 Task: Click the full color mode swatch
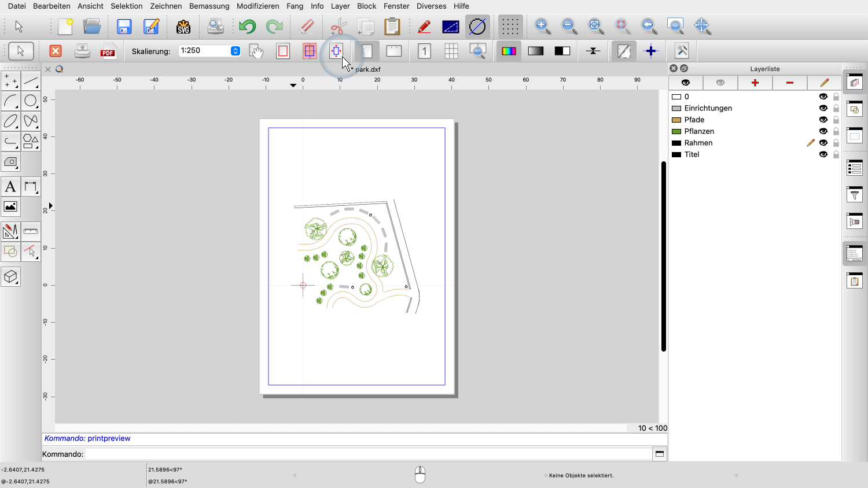pyautogui.click(x=509, y=51)
